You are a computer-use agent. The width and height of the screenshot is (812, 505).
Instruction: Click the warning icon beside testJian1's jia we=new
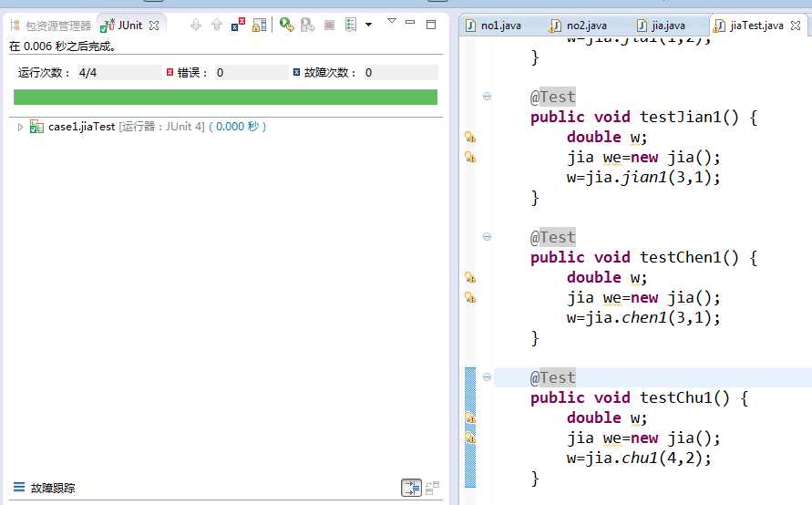click(470, 158)
